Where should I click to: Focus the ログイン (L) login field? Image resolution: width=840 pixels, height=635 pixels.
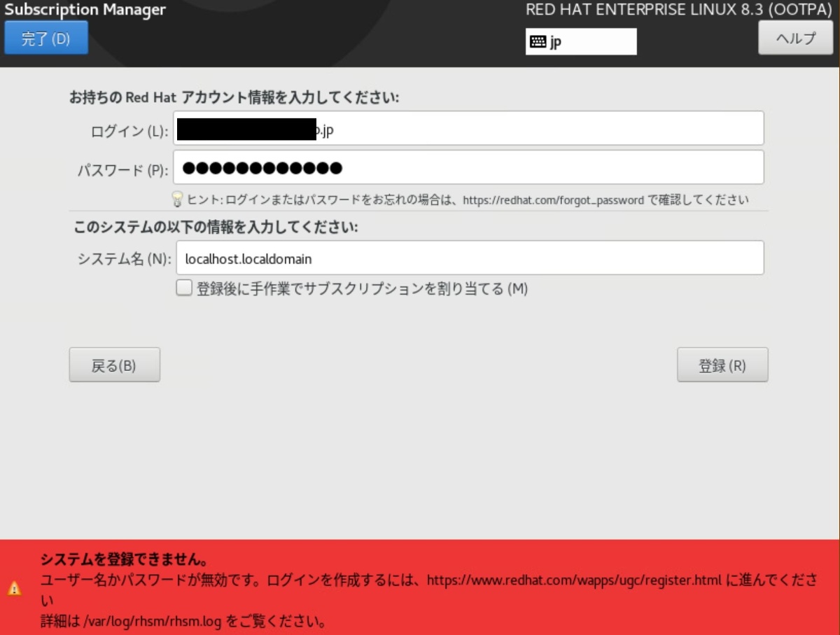tap(468, 128)
